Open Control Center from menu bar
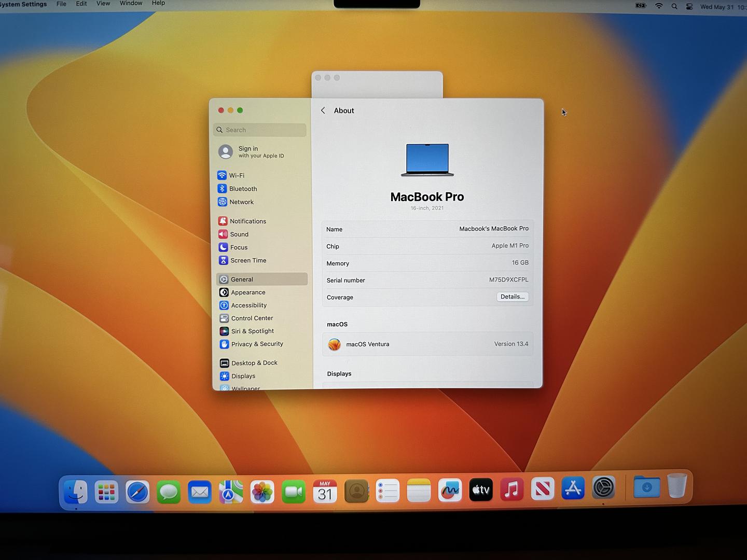 click(689, 7)
